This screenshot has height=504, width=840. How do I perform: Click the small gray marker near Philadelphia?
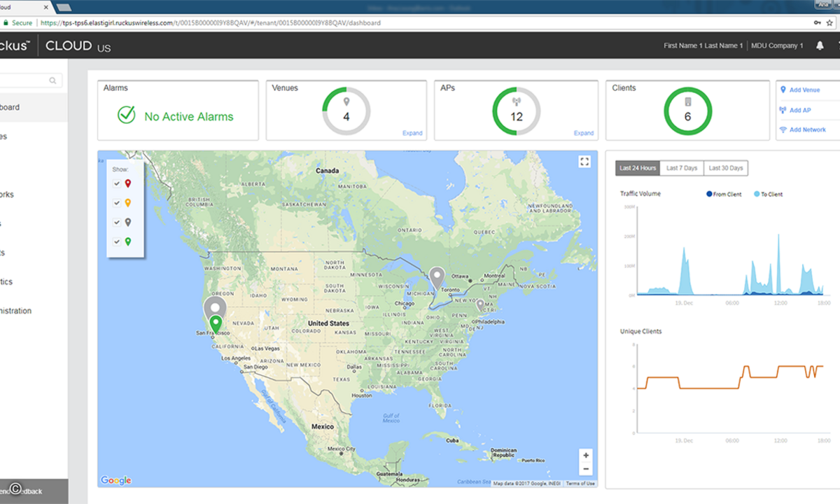pyautogui.click(x=480, y=305)
